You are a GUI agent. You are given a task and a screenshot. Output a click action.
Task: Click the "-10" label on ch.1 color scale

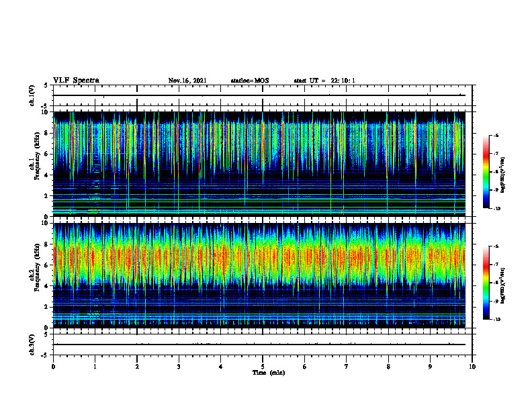(x=496, y=209)
